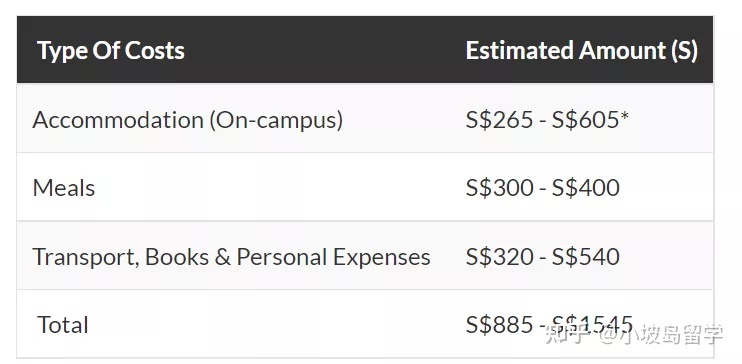Select the Accommodation (On-campus) cell

[x=188, y=120]
